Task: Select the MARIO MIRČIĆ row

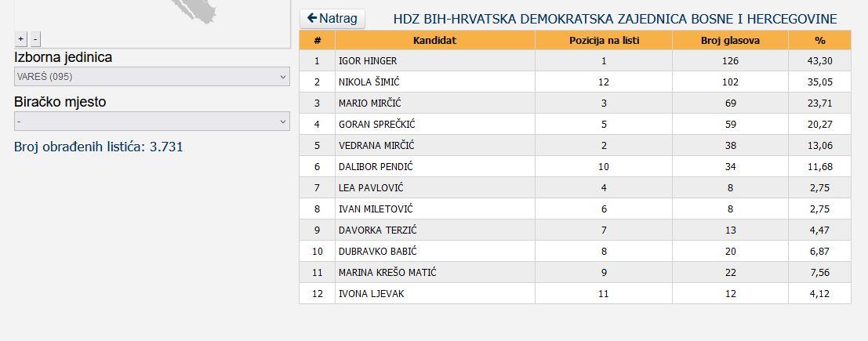Action: tap(576, 103)
